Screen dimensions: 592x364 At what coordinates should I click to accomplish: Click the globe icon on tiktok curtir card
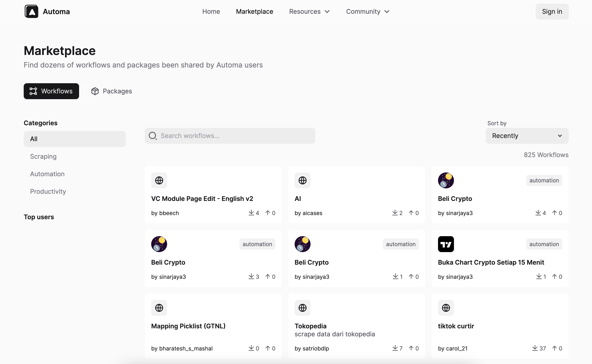pyautogui.click(x=446, y=308)
